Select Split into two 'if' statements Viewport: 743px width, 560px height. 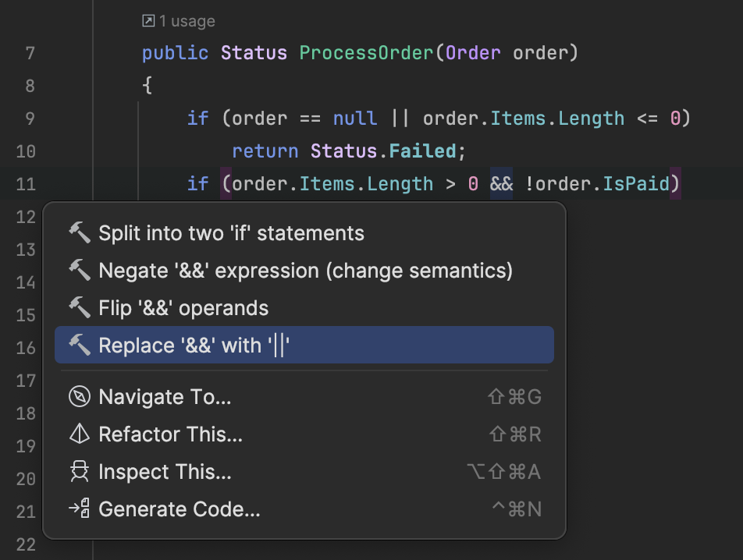coord(231,232)
